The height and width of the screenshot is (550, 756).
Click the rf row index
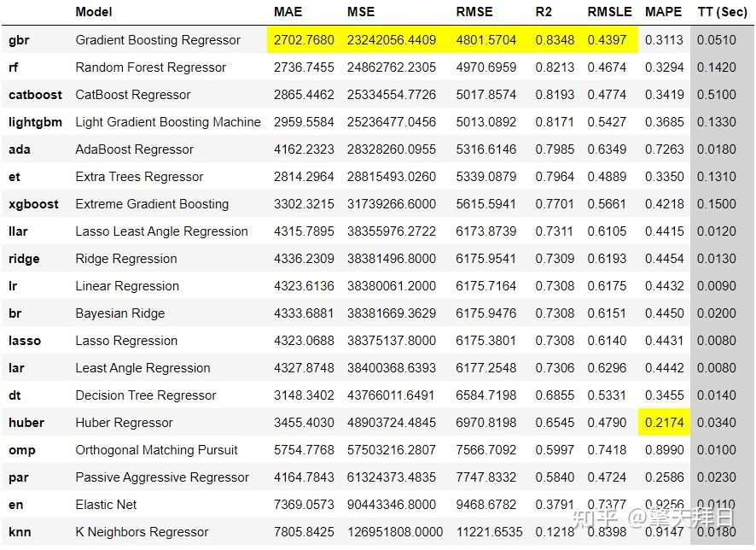13,67
